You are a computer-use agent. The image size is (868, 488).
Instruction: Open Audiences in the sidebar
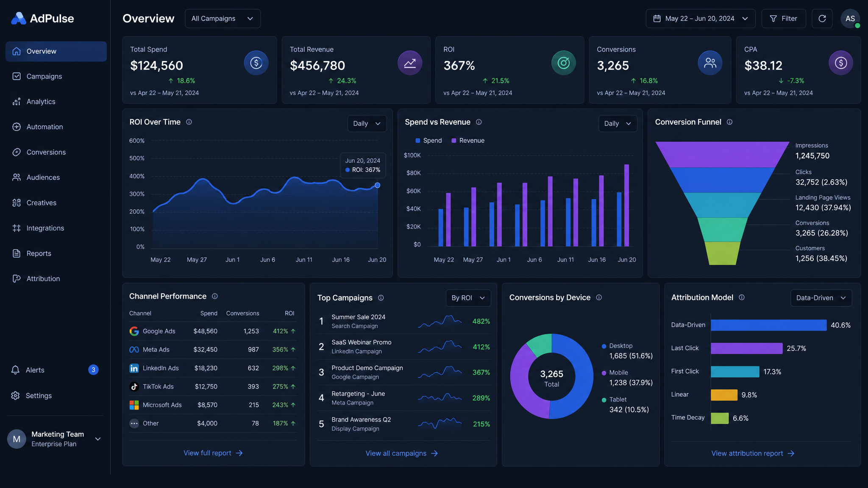point(56,177)
